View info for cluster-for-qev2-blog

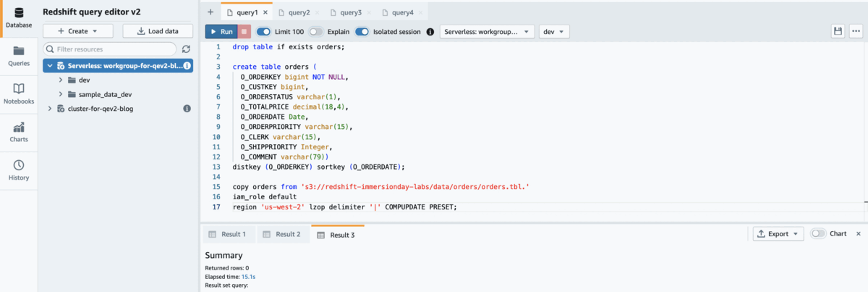187,109
